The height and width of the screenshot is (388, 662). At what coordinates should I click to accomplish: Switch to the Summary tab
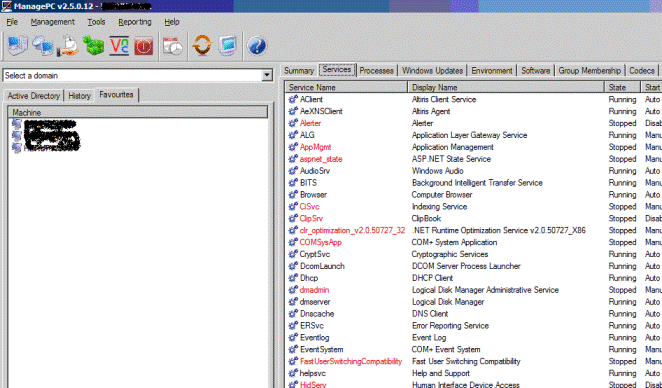point(299,71)
